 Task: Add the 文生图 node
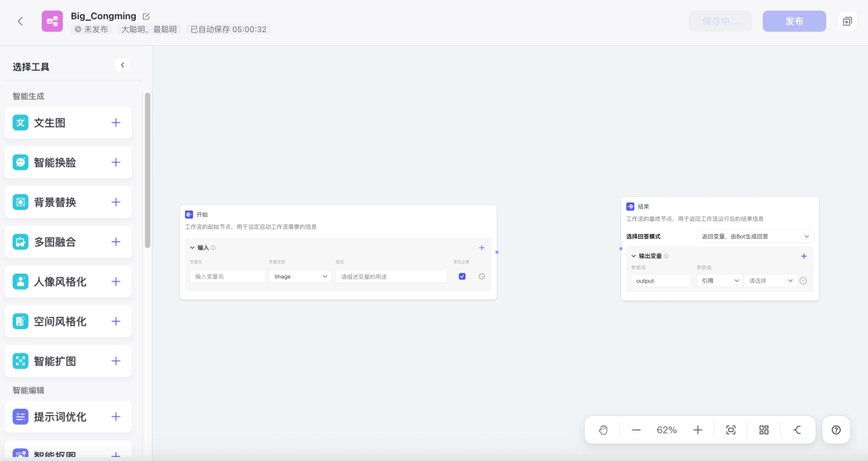pos(116,122)
